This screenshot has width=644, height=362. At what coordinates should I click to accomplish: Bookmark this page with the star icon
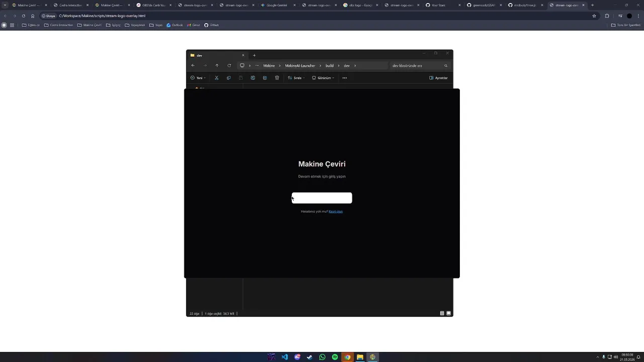pos(594,16)
